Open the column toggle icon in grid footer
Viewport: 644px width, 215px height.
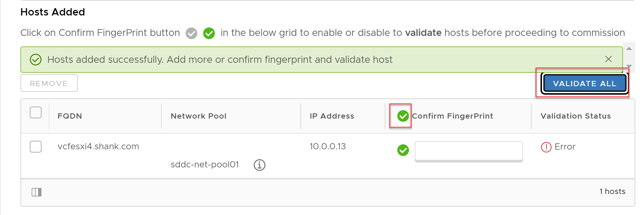click(x=37, y=192)
